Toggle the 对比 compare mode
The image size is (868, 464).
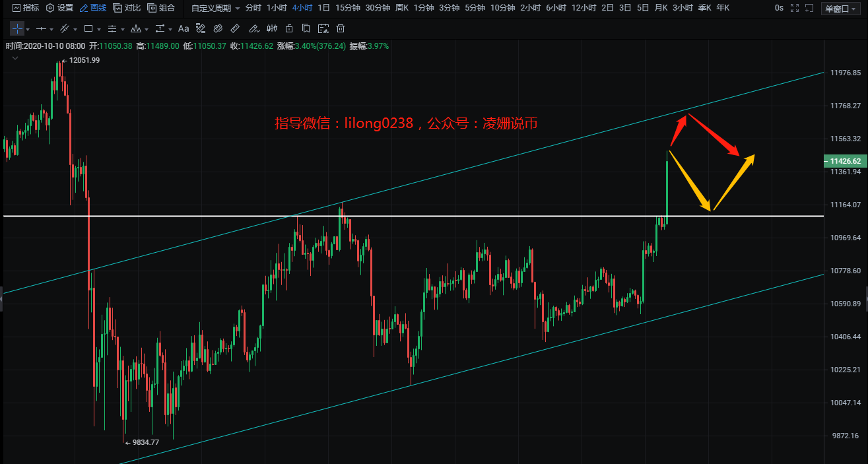click(127, 8)
